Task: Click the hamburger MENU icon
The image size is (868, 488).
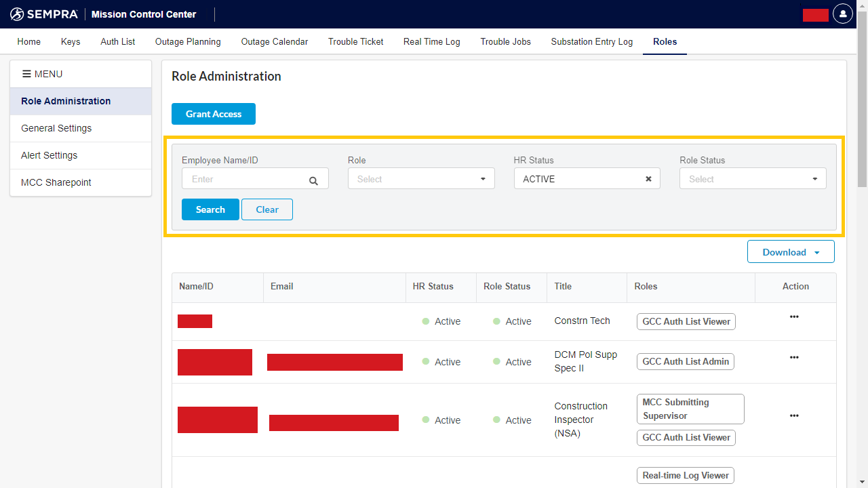Action: (26, 74)
